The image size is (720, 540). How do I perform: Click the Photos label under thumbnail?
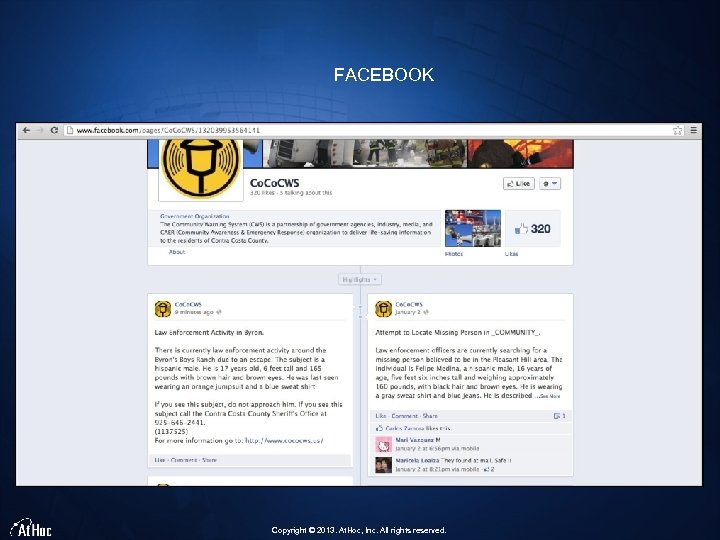tap(454, 254)
